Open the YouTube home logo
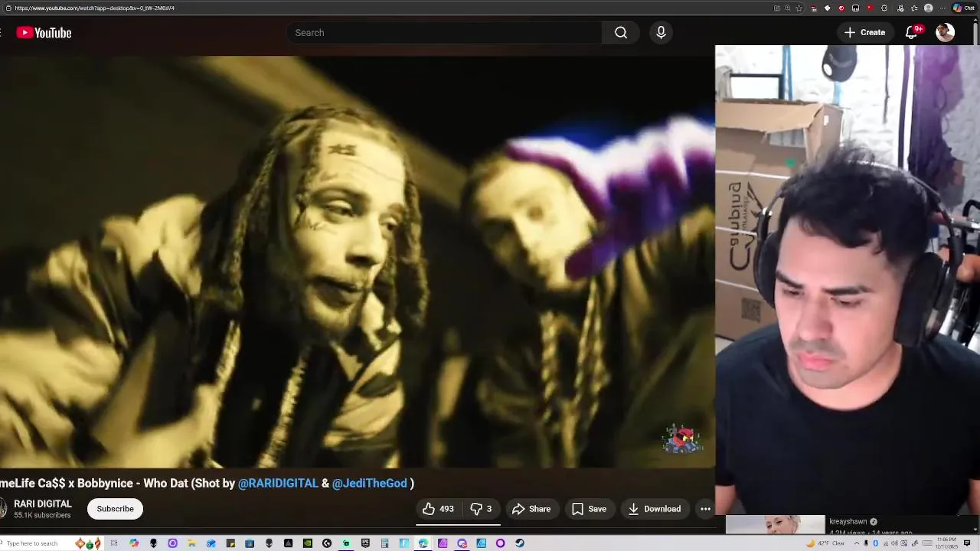The height and width of the screenshot is (551, 980). coord(44,33)
